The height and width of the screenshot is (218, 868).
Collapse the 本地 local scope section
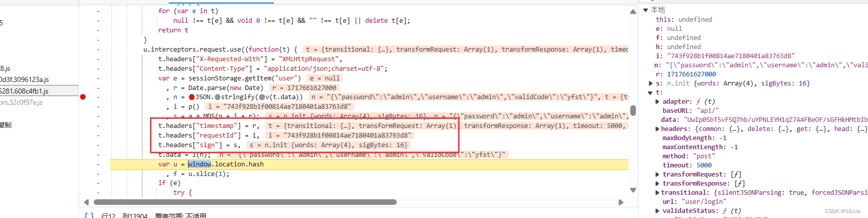(646, 10)
